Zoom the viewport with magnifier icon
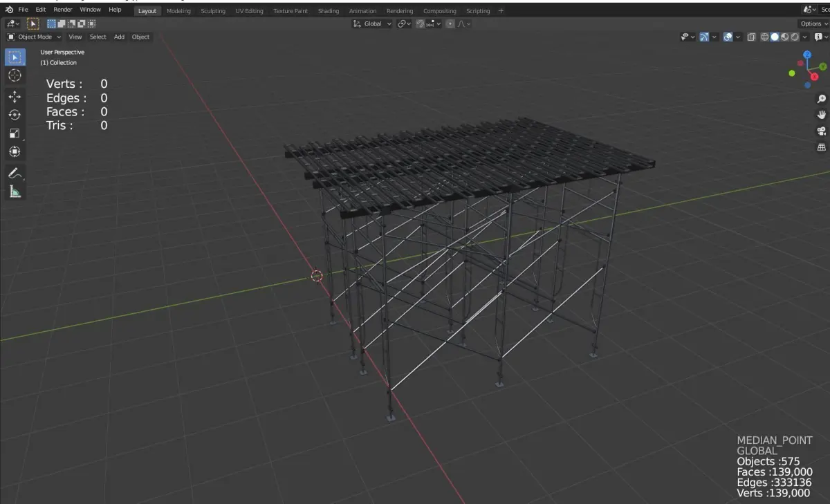This screenshot has height=504, width=830. (822, 99)
